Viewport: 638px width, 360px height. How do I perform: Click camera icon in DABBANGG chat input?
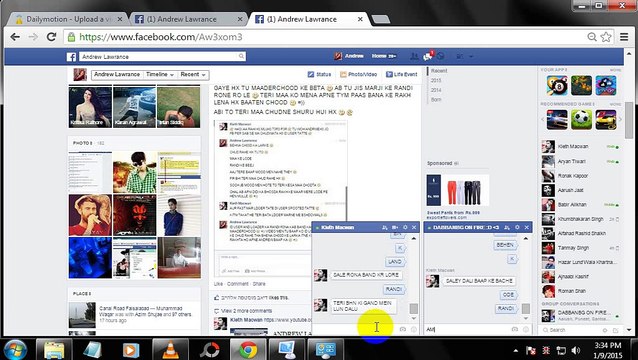[x=515, y=329]
